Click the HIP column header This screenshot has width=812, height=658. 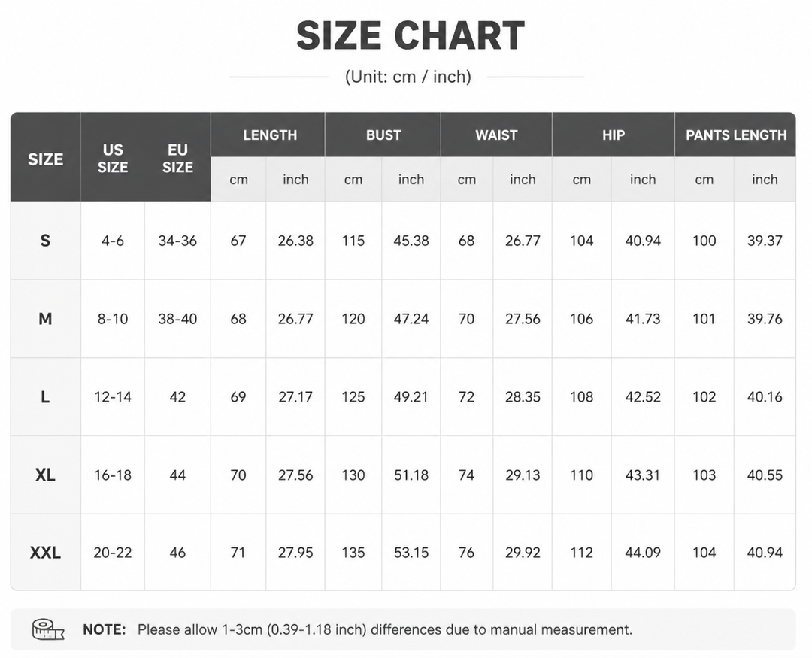(614, 135)
